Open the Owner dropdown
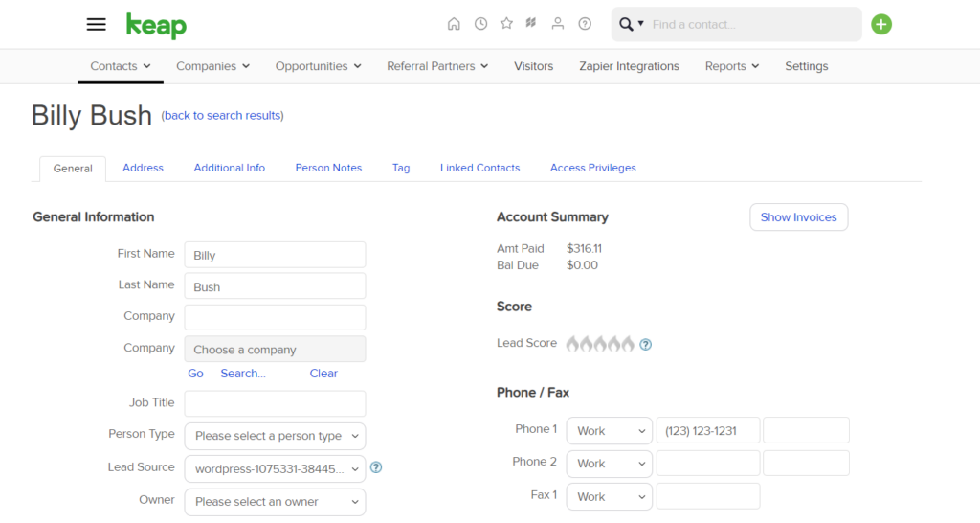The image size is (980, 523). coord(275,502)
